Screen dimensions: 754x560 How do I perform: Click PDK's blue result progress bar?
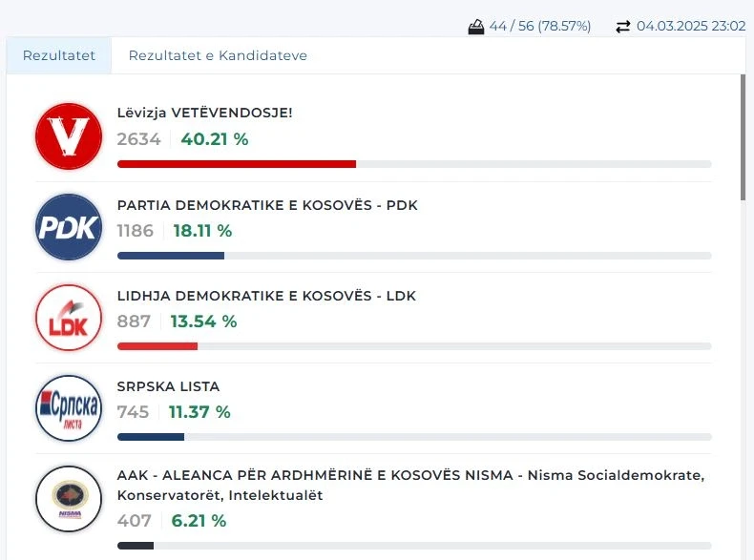pos(170,256)
